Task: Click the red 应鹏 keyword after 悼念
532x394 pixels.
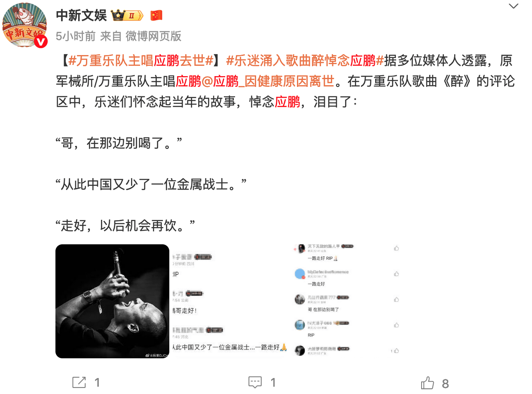Action: coord(287,102)
